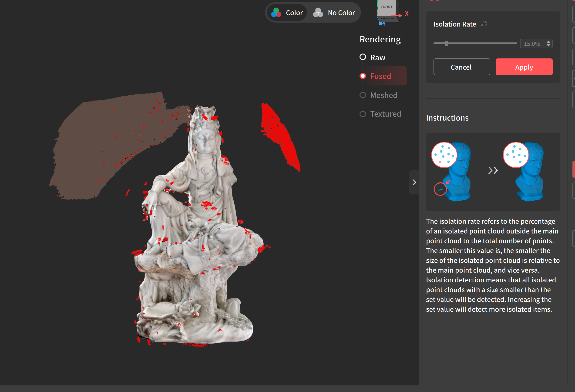Decrease isolation rate with down stepper arrow

(x=548, y=45)
